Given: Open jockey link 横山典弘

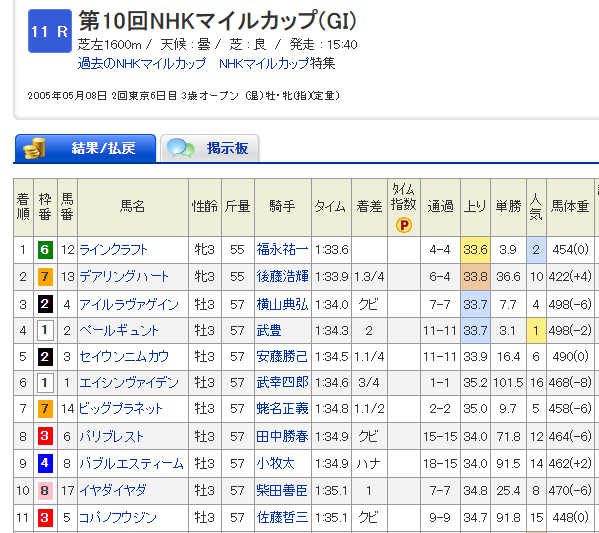Looking at the screenshot, I should pos(282,305).
